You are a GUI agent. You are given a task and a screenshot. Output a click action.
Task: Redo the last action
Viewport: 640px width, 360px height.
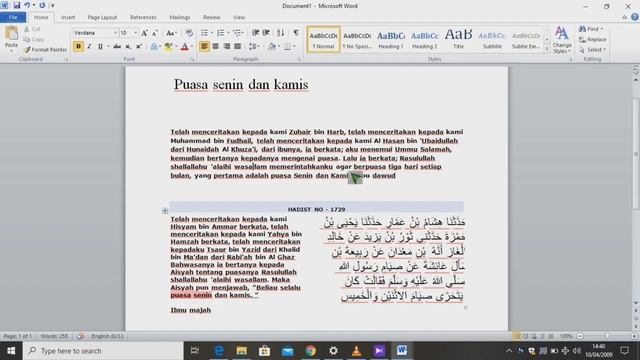[42, 6]
